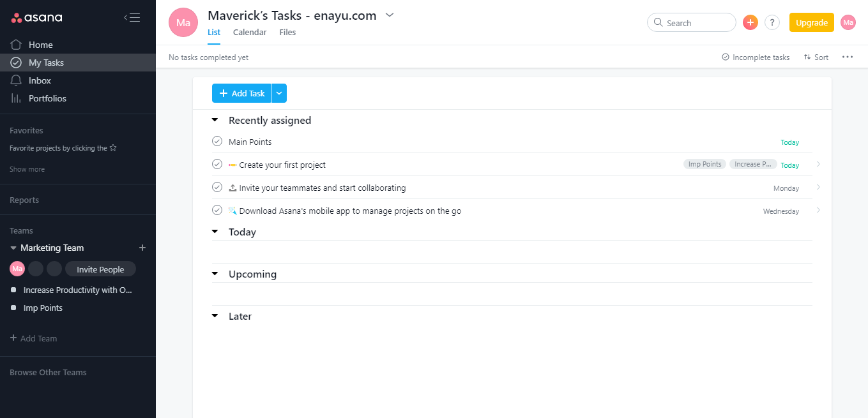Click the Home house icon
868x418 pixels.
coord(16,45)
